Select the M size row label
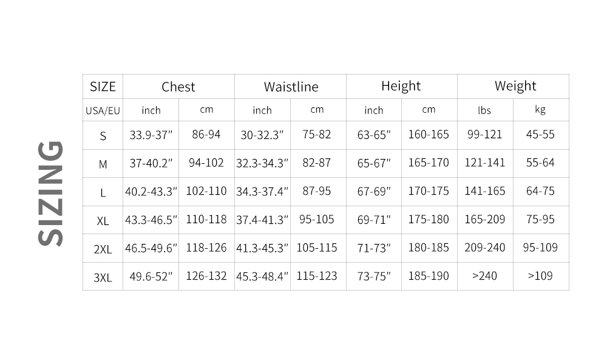 coord(103,164)
